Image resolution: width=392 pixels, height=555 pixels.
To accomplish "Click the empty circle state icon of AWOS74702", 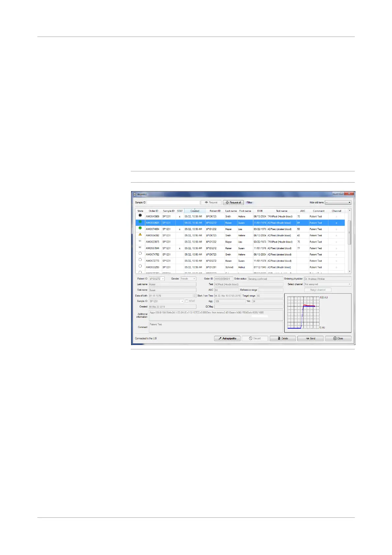I will pos(140,253).
